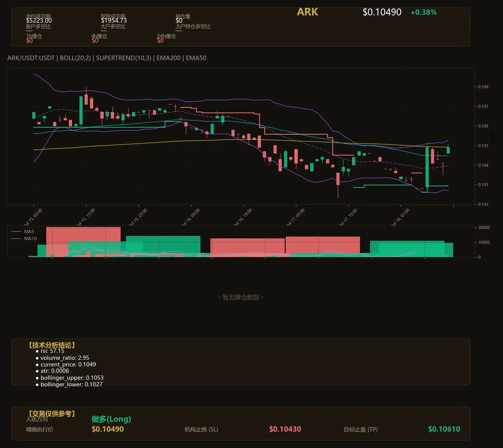Click the 0.103 price axis label
Screen dimensions: 503x448
click(483, 185)
